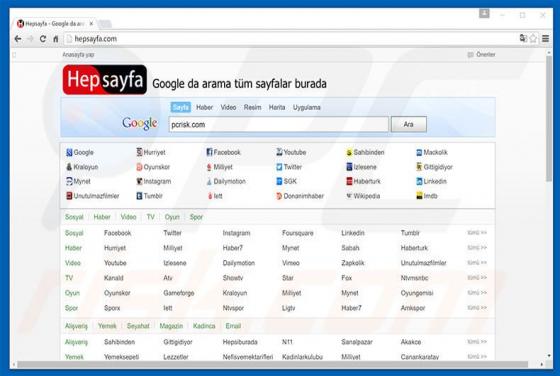The image size is (560, 376).
Task: Click the browser back arrow
Action: (x=18, y=39)
